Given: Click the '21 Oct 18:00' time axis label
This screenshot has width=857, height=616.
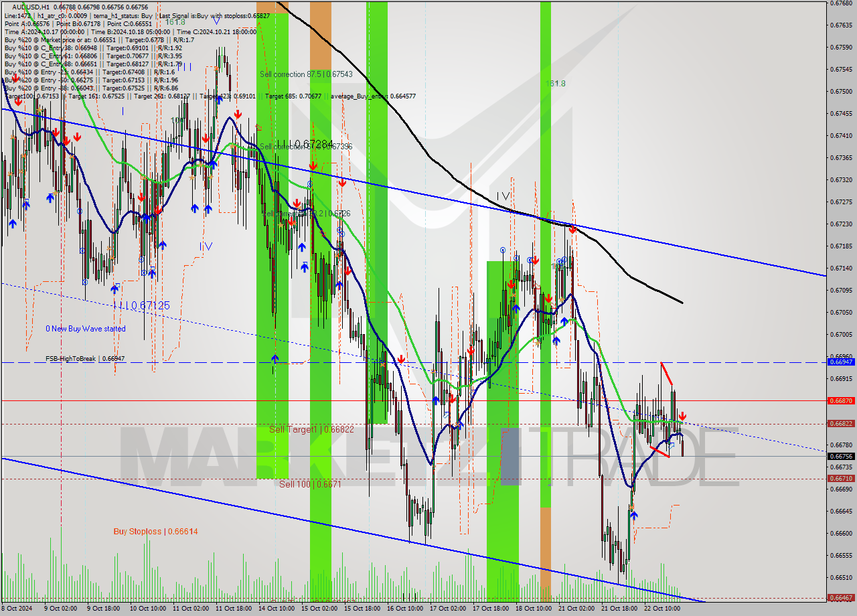Looking at the screenshot, I should [x=620, y=609].
